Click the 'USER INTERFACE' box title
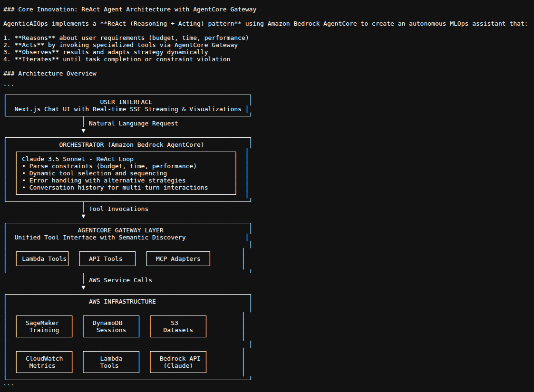Viewport: 534px width, 392px height. point(126,102)
